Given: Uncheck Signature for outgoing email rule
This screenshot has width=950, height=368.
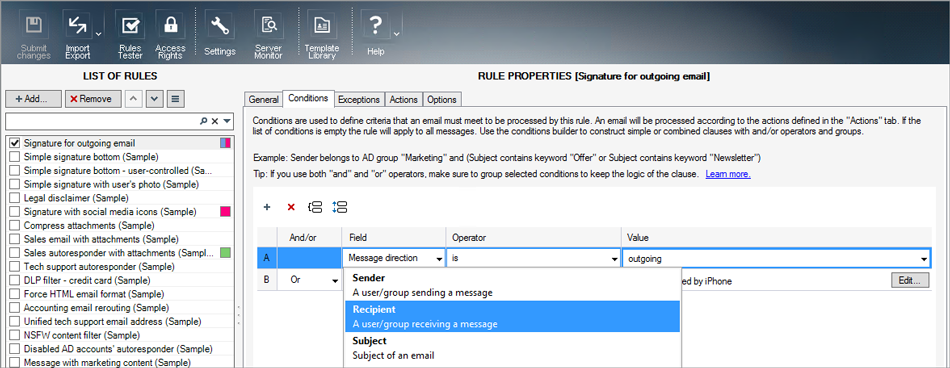Looking at the screenshot, I should [x=15, y=144].
